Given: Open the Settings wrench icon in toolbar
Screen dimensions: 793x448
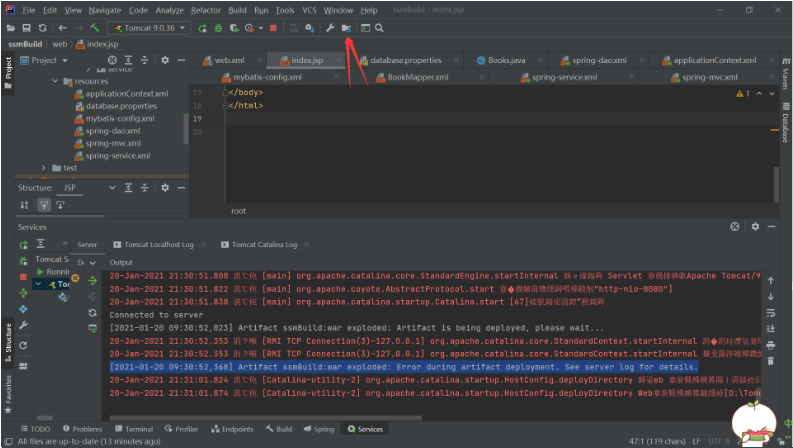Looking at the screenshot, I should [x=330, y=28].
